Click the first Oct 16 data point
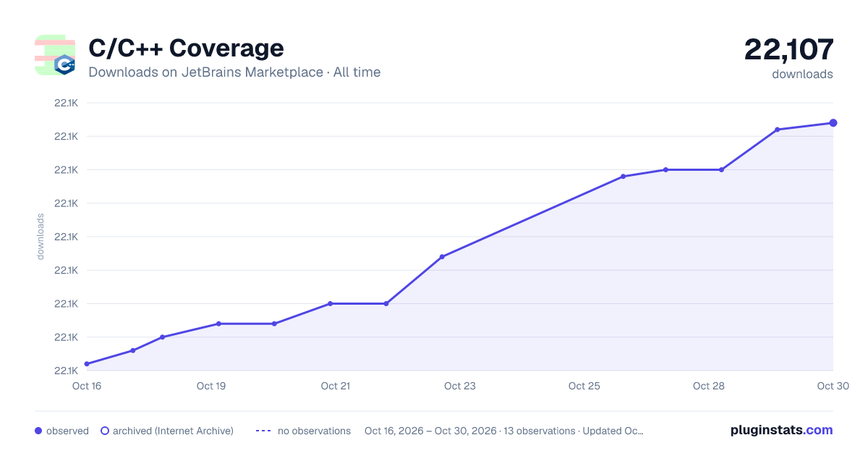The width and height of the screenshot is (868, 456). (x=87, y=364)
